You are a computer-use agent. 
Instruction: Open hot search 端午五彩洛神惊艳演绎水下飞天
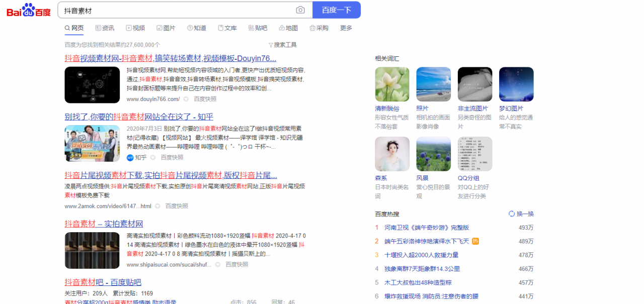pos(427,241)
